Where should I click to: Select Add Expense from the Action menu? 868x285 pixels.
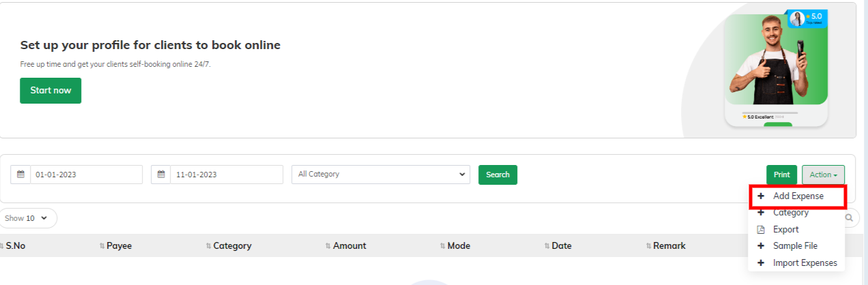[x=798, y=196]
